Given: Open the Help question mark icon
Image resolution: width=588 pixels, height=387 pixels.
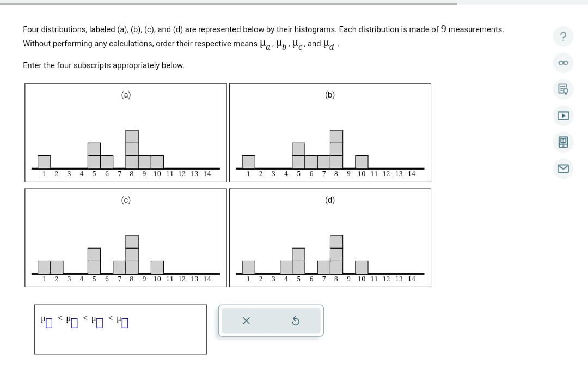Looking at the screenshot, I should [563, 37].
